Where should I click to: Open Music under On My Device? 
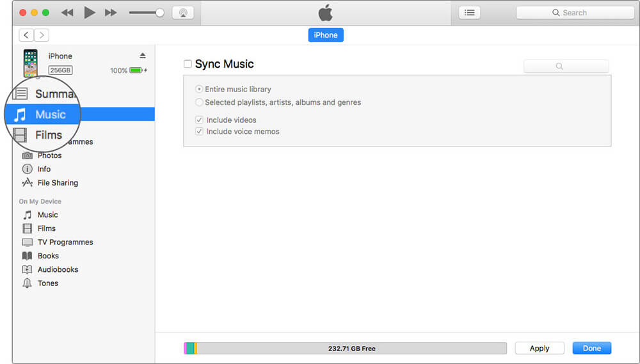(48, 215)
